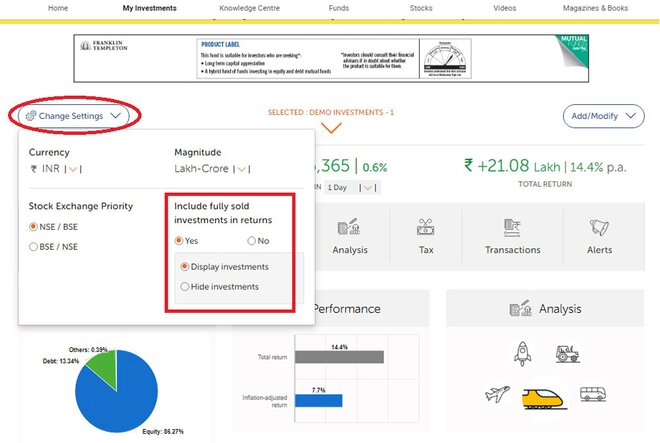This screenshot has height=443, width=660.
Task: Click the Analysis chart icon
Action: [349, 229]
